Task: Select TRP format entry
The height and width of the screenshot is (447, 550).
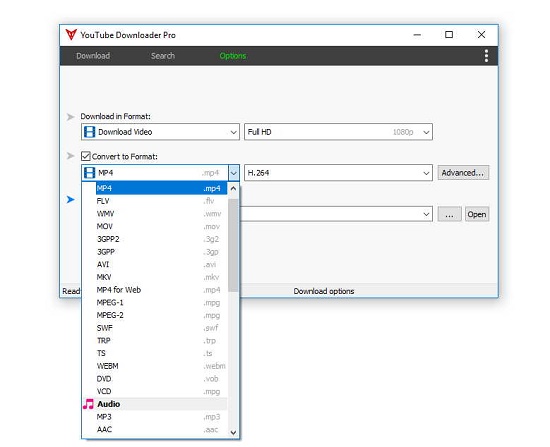Action: pyautogui.click(x=161, y=341)
